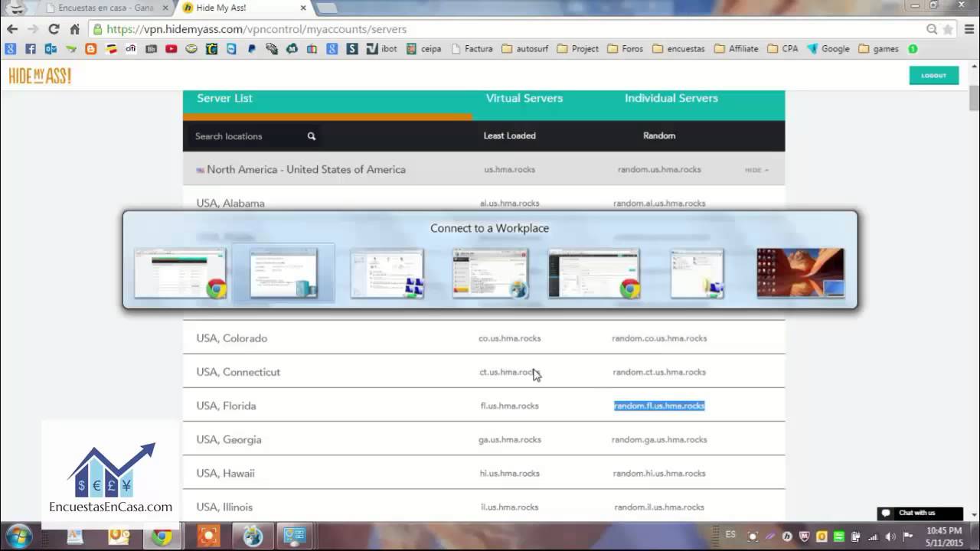Open the Windows Start orb
The width and height of the screenshot is (980, 551).
pos(18,536)
